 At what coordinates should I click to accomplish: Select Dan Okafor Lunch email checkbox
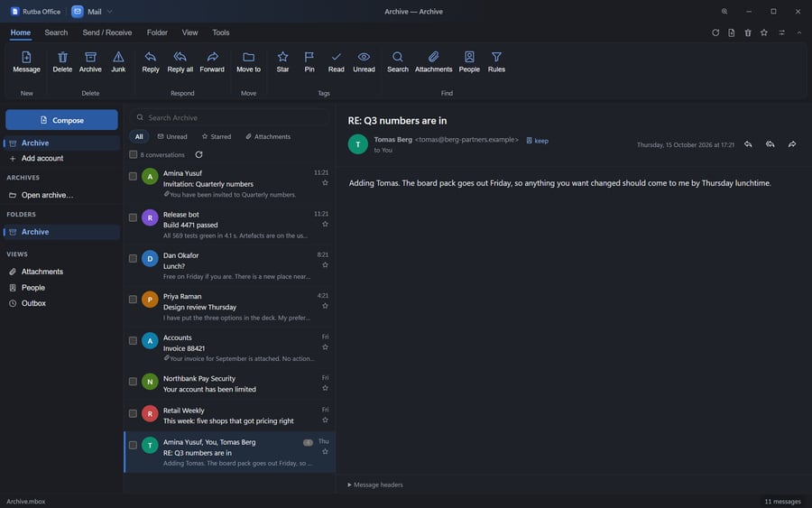pyautogui.click(x=134, y=258)
